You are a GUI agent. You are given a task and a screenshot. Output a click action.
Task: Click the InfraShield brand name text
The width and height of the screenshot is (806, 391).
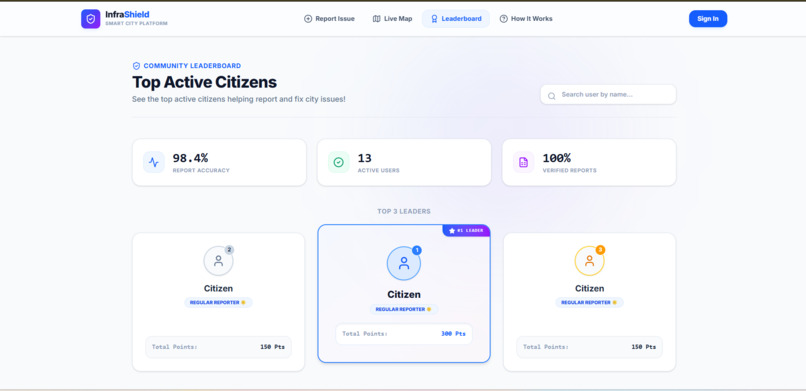pos(127,14)
